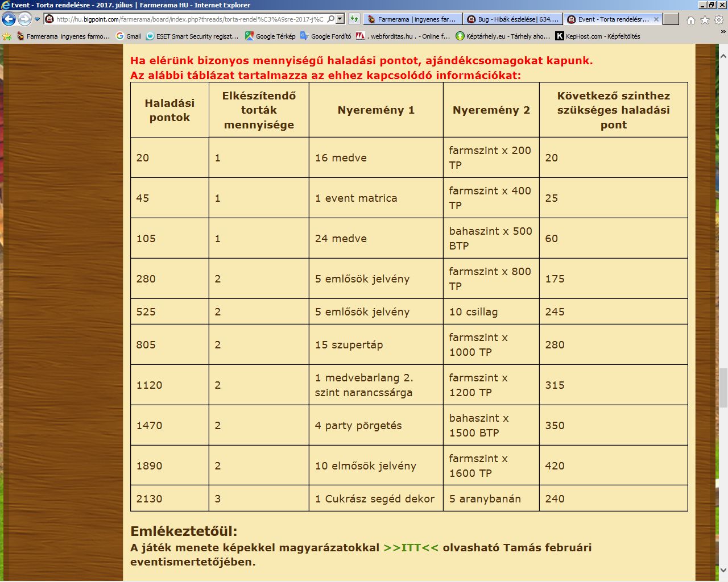Screen dimensions: 728x582
Task: Click the 1 event matrica cell
Action: pos(376,198)
